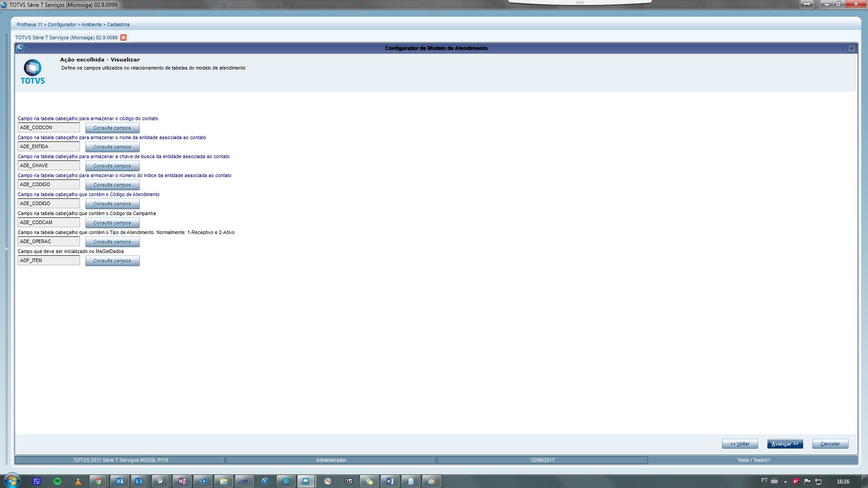Viewport: 868px width, 488px height.
Task: Open Visual Studio Code taskbar icon
Action: 203,481
